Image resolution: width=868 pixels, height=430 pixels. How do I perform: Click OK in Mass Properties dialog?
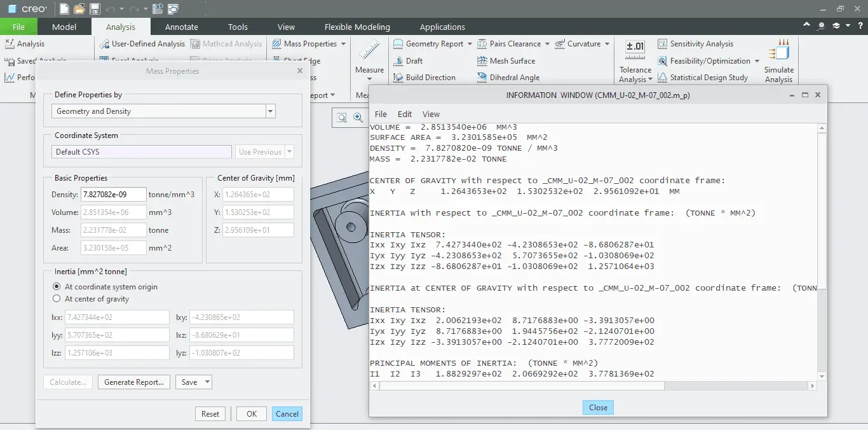click(252, 414)
